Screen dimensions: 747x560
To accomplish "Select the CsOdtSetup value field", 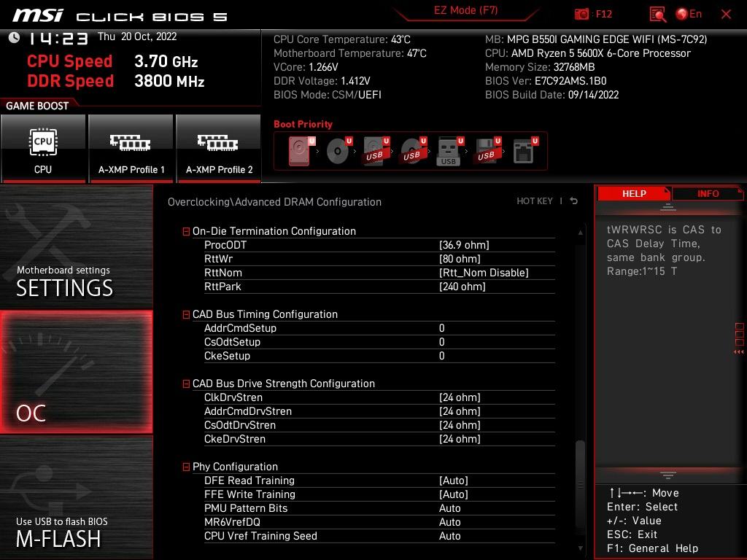I will (x=441, y=342).
